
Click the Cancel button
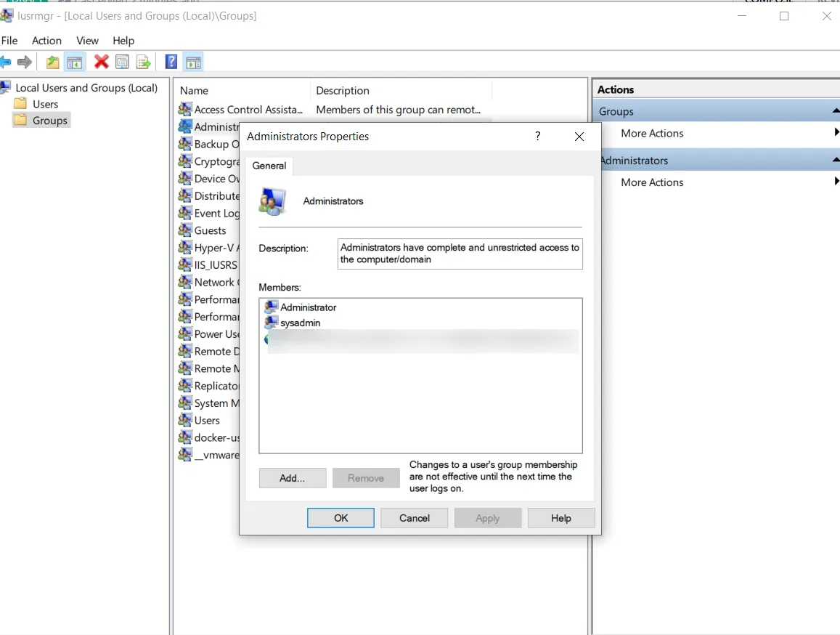pos(414,518)
